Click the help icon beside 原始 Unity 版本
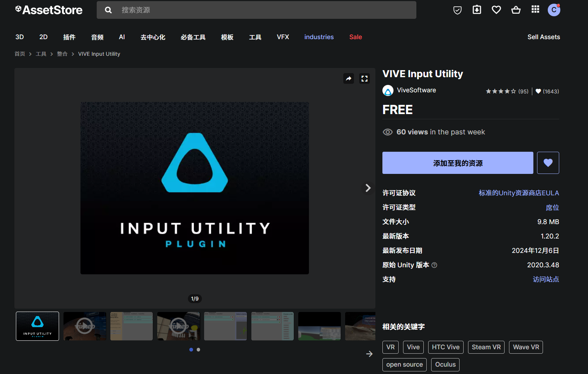Viewport: 588px width, 374px height. pos(434,265)
